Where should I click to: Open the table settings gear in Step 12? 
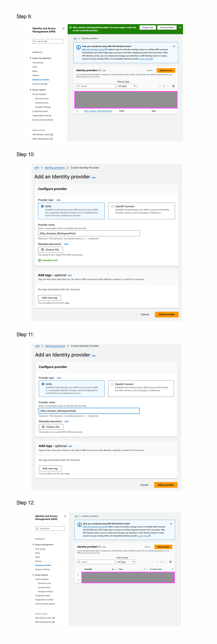pos(171,562)
